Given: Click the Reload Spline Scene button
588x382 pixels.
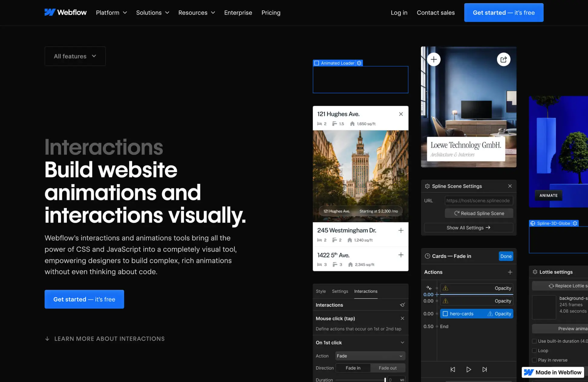Looking at the screenshot, I should [479, 213].
